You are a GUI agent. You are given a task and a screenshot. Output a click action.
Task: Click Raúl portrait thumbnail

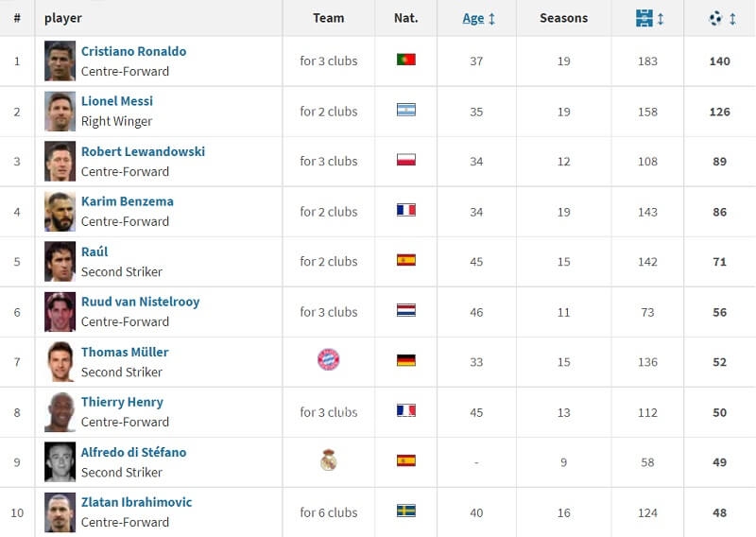point(60,262)
